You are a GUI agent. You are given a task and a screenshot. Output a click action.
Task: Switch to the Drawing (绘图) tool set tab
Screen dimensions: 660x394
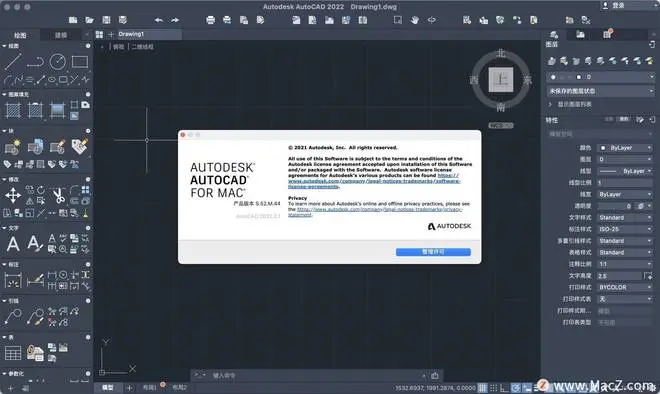(x=20, y=35)
